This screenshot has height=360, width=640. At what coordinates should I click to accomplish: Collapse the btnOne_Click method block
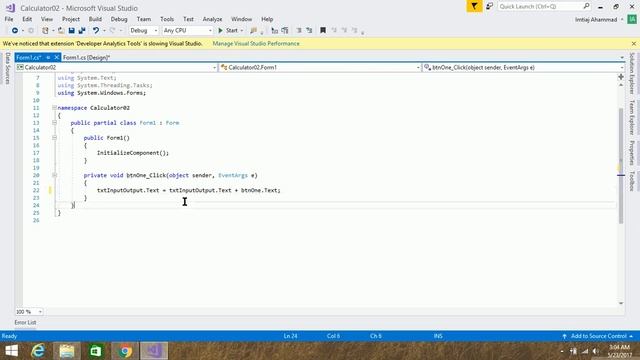tap(54, 176)
